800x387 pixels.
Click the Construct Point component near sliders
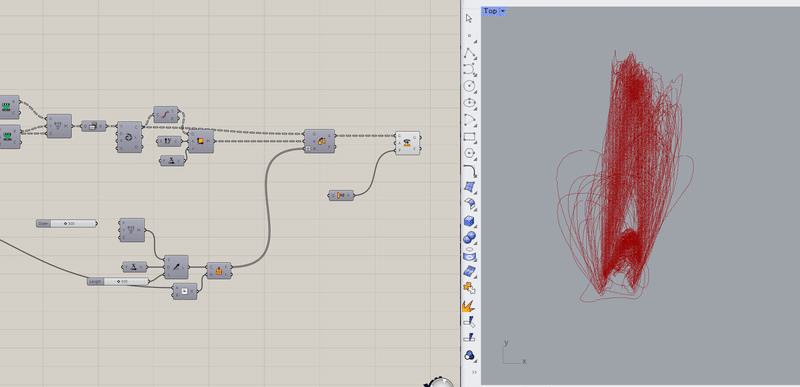point(132,230)
